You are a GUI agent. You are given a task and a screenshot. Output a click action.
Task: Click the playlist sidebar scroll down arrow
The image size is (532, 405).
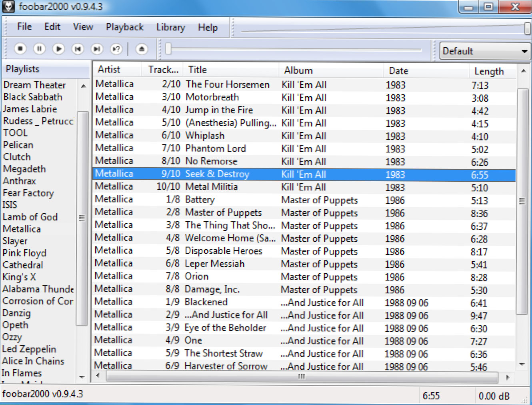[x=82, y=377]
